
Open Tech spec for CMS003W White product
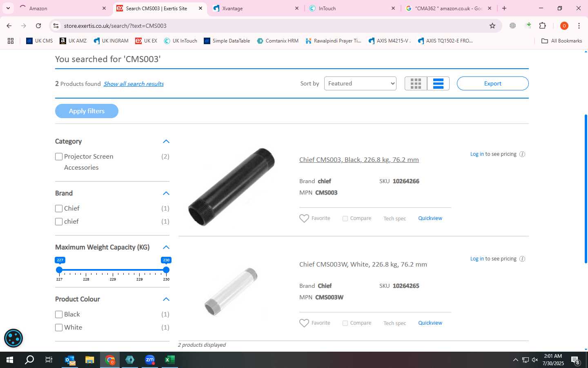[394, 323]
